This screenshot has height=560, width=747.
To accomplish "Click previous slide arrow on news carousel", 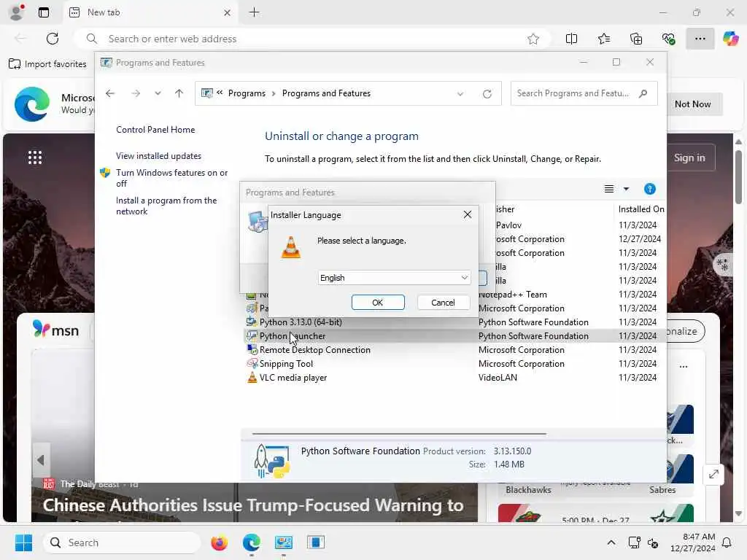I will point(41,460).
